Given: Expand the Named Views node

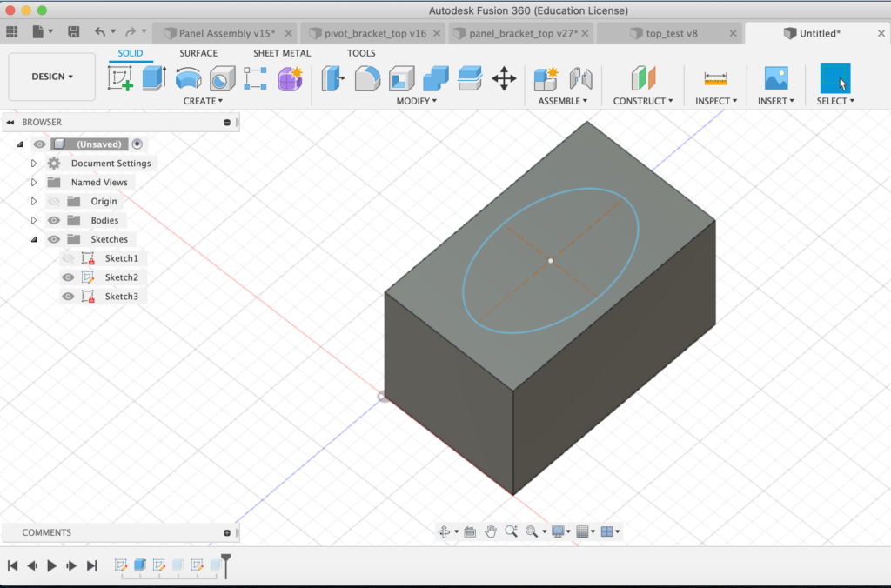Looking at the screenshot, I should [x=34, y=183].
